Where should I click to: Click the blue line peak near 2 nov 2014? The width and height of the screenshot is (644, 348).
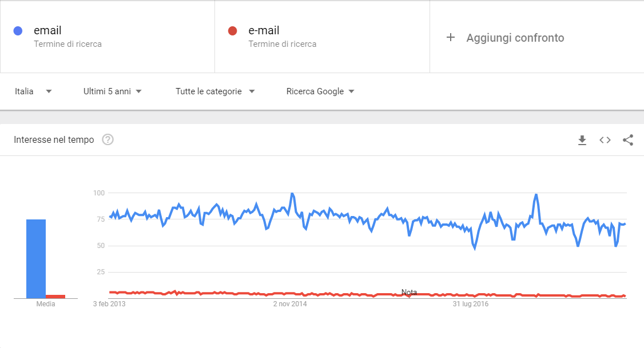(292, 194)
